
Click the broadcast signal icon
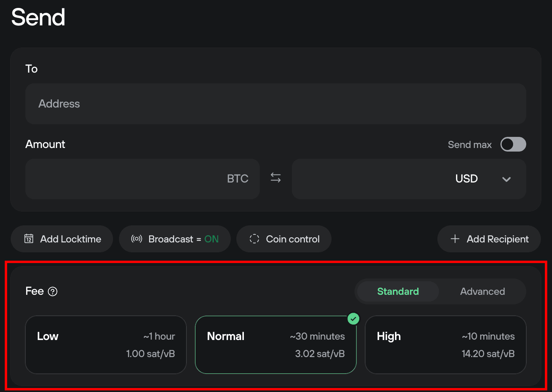[x=136, y=239]
